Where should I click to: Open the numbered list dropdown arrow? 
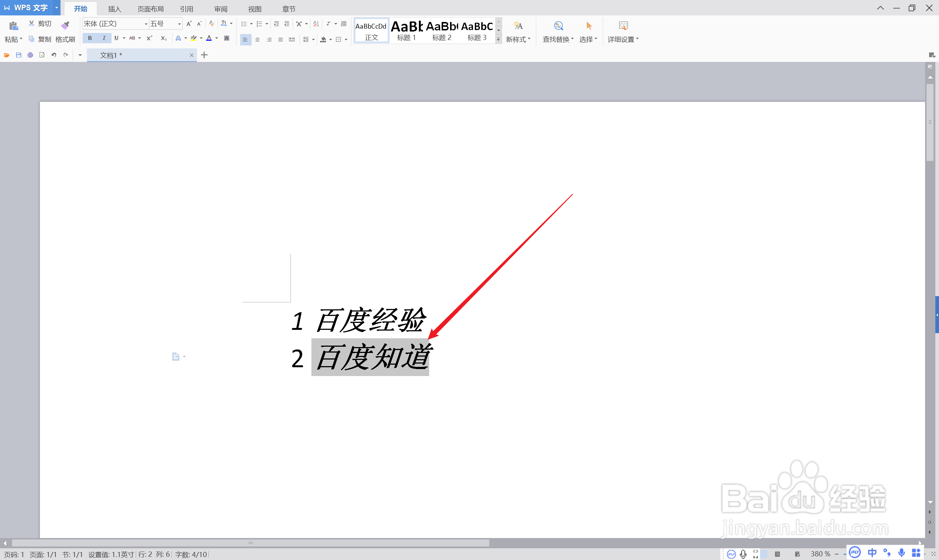pyautogui.click(x=267, y=24)
